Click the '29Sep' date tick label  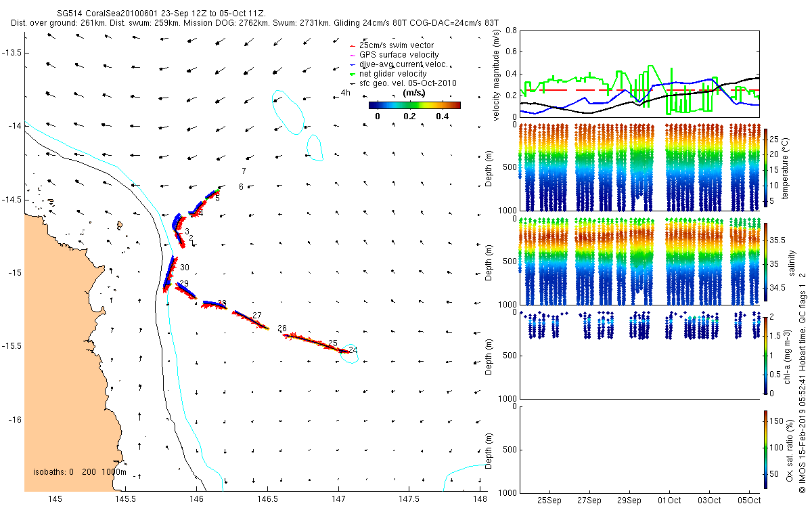pyautogui.click(x=629, y=501)
